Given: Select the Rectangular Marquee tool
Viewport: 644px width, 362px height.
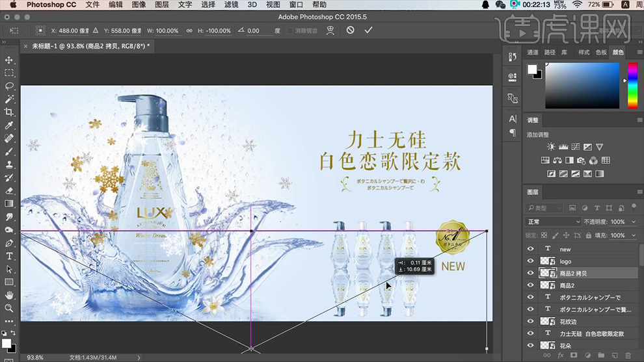Looking at the screenshot, I should [8, 73].
